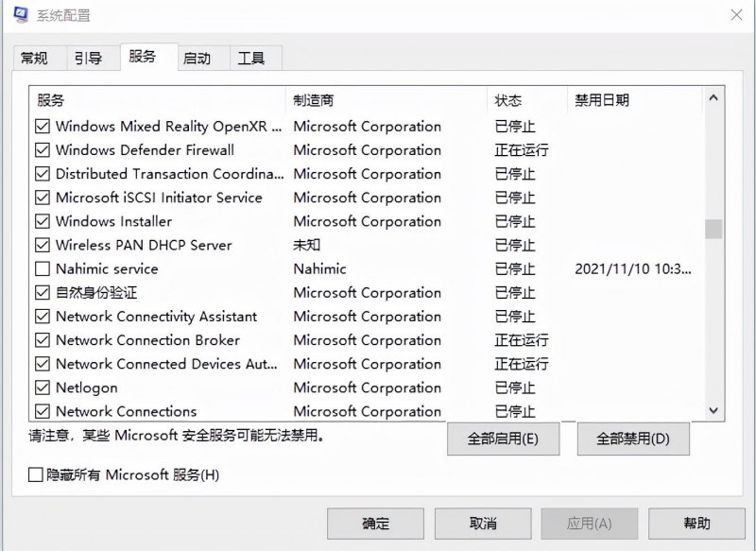The height and width of the screenshot is (551, 756).
Task: Select 已停止 status of Nahimic service
Action: (515, 268)
